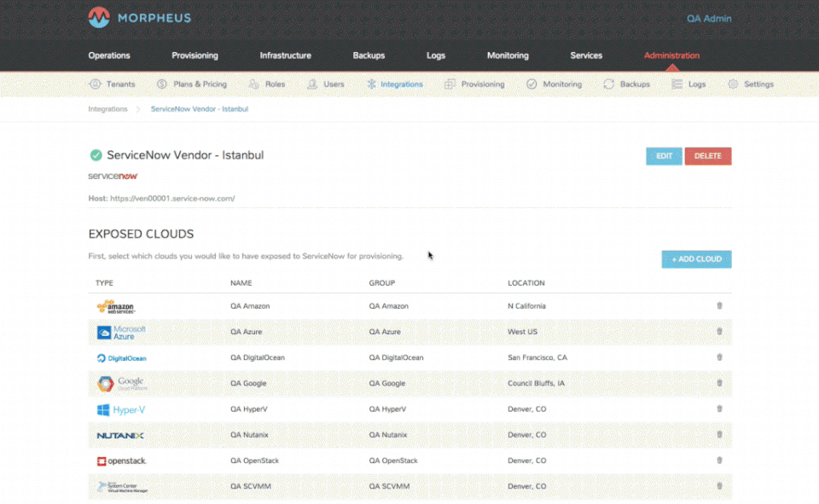
Task: Click the Hyper-V logo
Action: [121, 409]
